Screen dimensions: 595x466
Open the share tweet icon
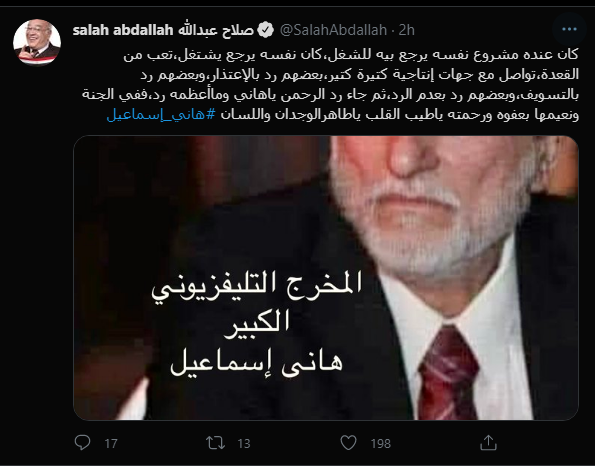(488, 442)
